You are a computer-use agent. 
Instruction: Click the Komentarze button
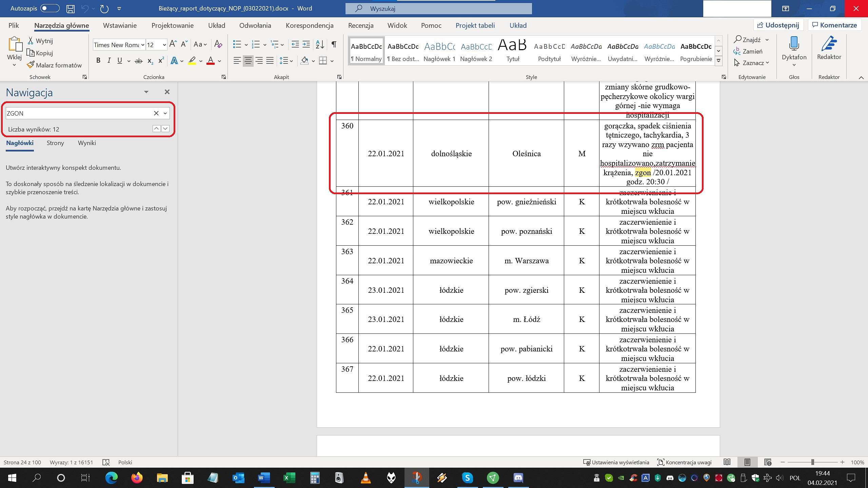point(834,25)
